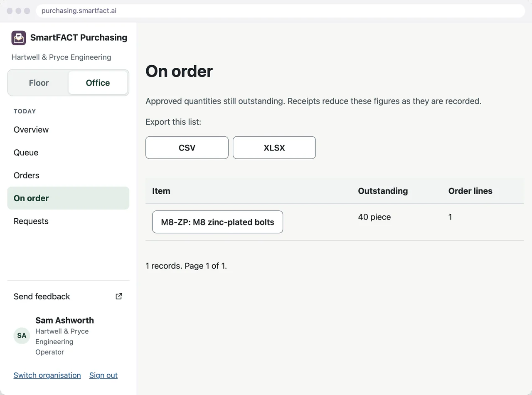Click the SA user avatar
The width and height of the screenshot is (532, 395).
click(x=22, y=336)
